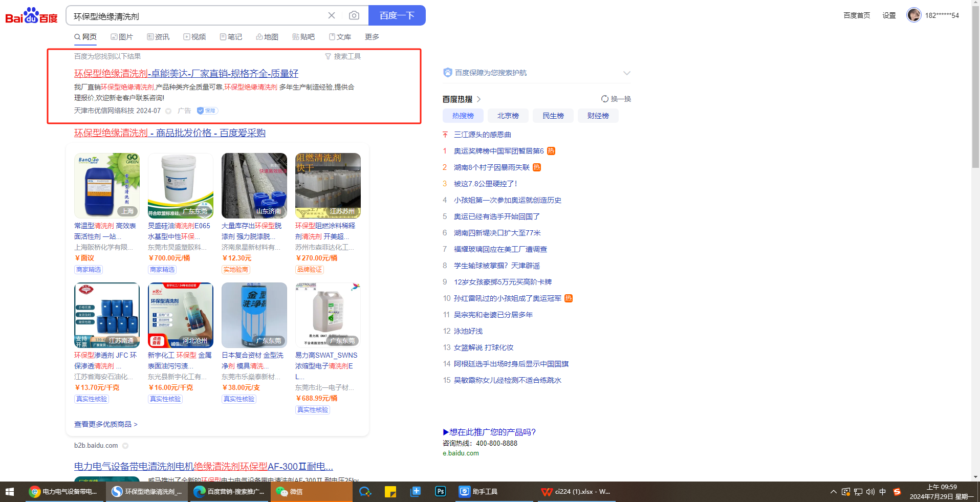Open the user avatar account menu
Viewport: 980px width, 502px height.
(914, 15)
